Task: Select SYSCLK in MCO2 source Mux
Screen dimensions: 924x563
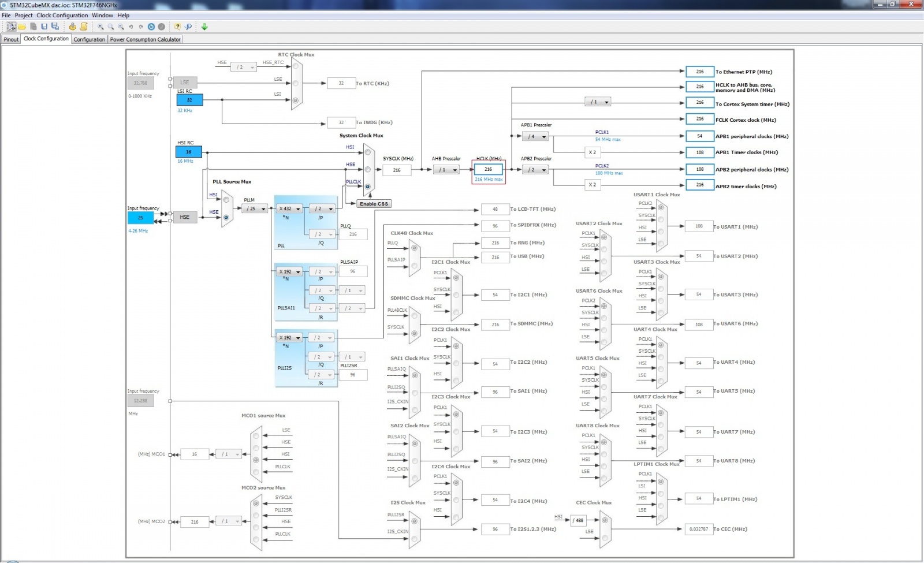Action: pyautogui.click(x=256, y=502)
